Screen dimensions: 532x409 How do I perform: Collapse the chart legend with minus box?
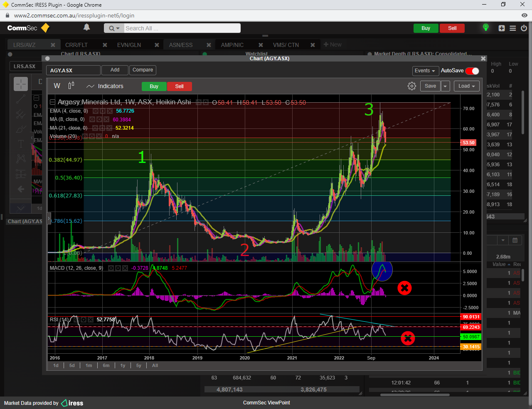52,102
